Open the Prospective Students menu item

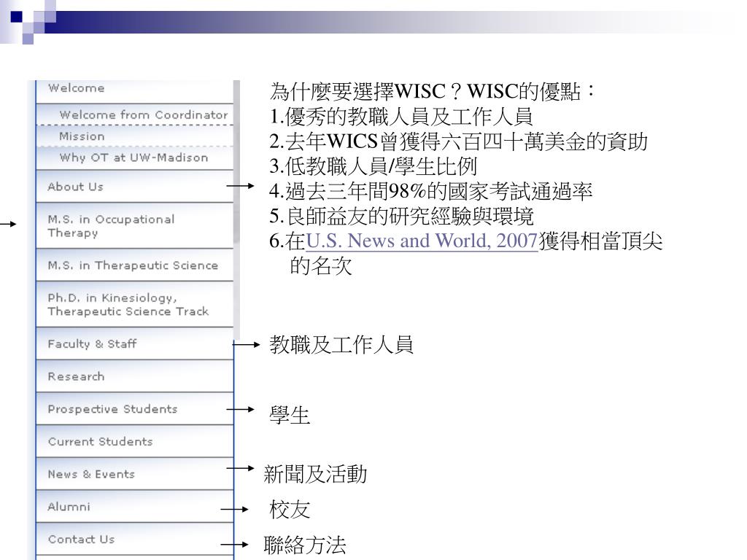134,409
